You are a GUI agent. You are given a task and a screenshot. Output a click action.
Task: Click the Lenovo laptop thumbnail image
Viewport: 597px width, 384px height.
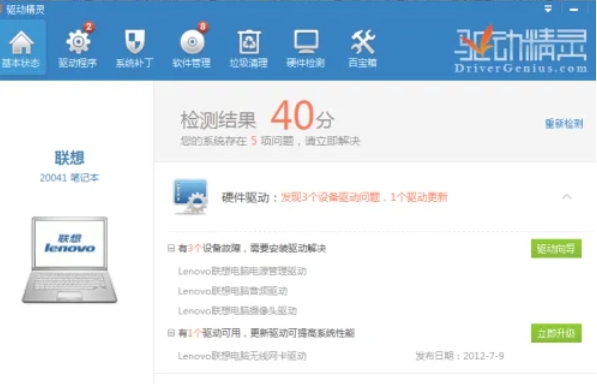point(70,260)
